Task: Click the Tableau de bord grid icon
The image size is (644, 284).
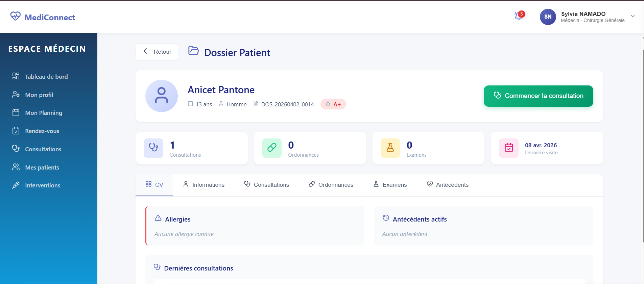Action: pyautogui.click(x=16, y=76)
